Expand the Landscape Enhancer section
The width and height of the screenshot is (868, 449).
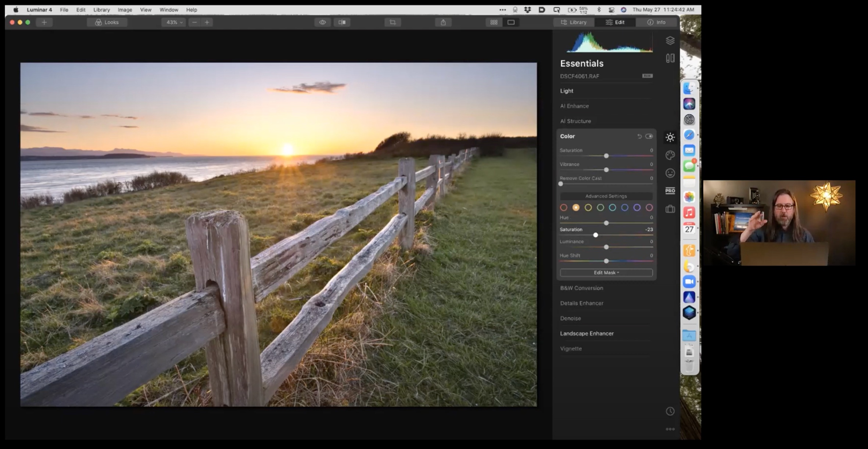pyautogui.click(x=587, y=333)
